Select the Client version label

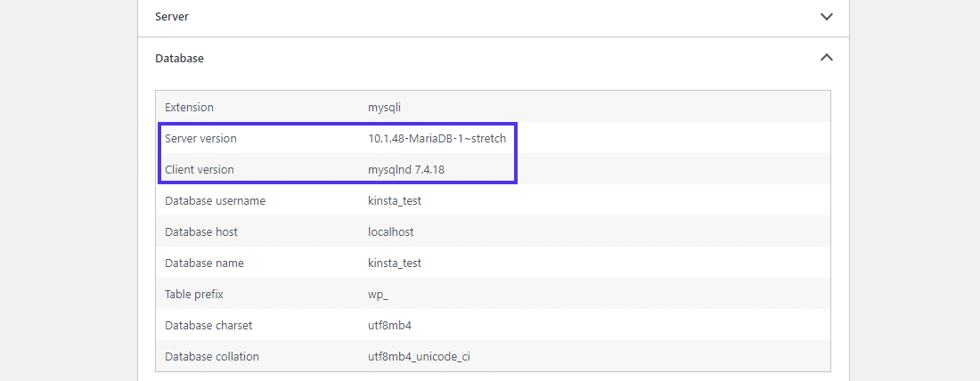200,169
